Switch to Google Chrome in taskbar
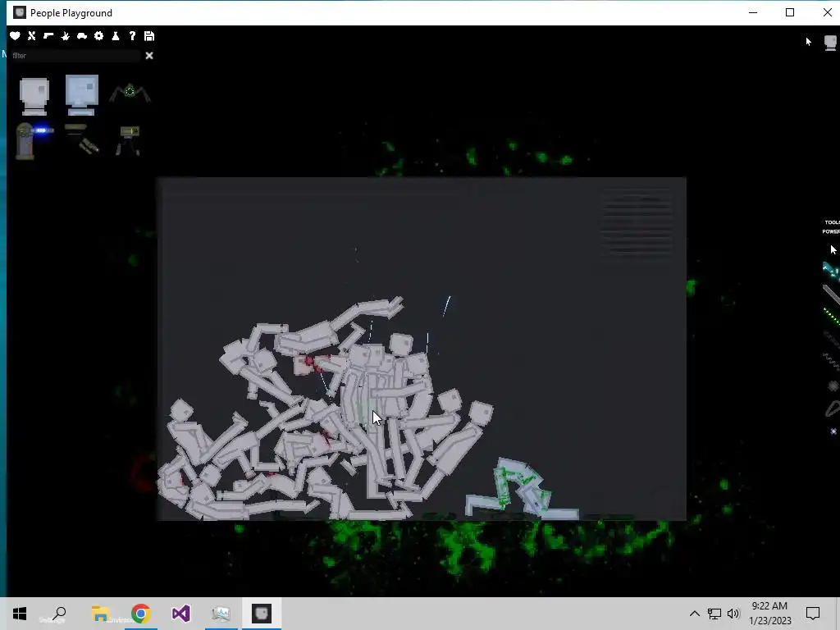This screenshot has height=630, width=840. [x=141, y=614]
